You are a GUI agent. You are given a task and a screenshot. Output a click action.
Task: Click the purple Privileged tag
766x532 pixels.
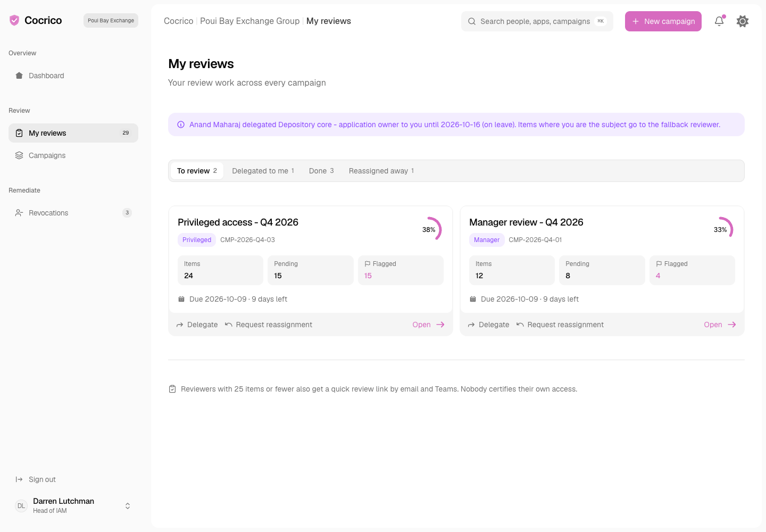pos(197,240)
